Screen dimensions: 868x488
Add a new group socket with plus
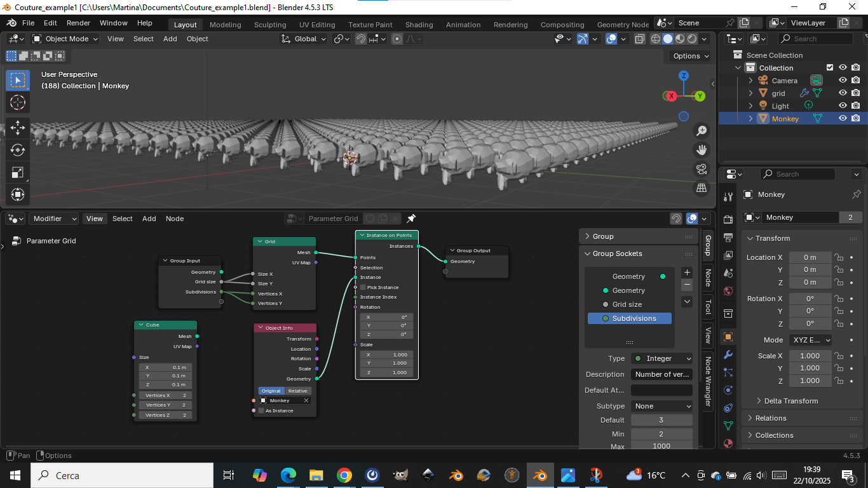(686, 272)
